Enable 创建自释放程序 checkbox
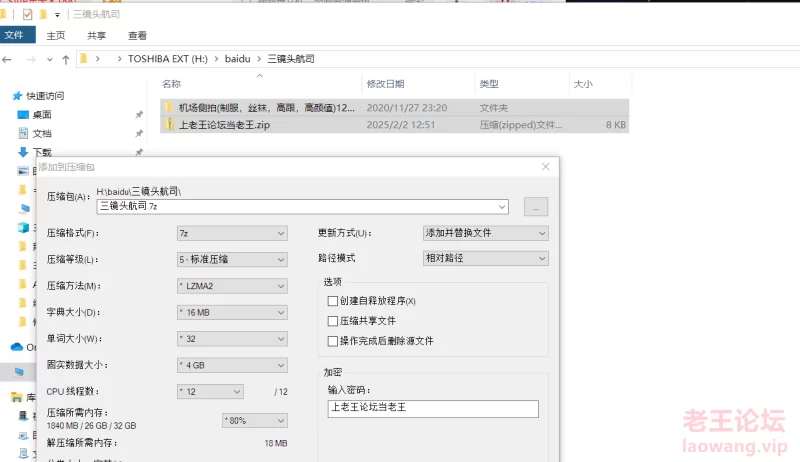Image resolution: width=800 pixels, height=462 pixels. tap(333, 301)
